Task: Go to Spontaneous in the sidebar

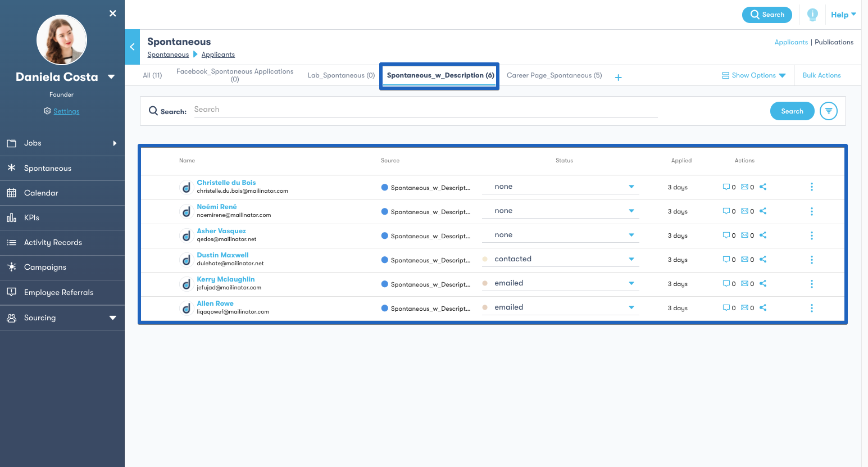Action: click(62, 168)
